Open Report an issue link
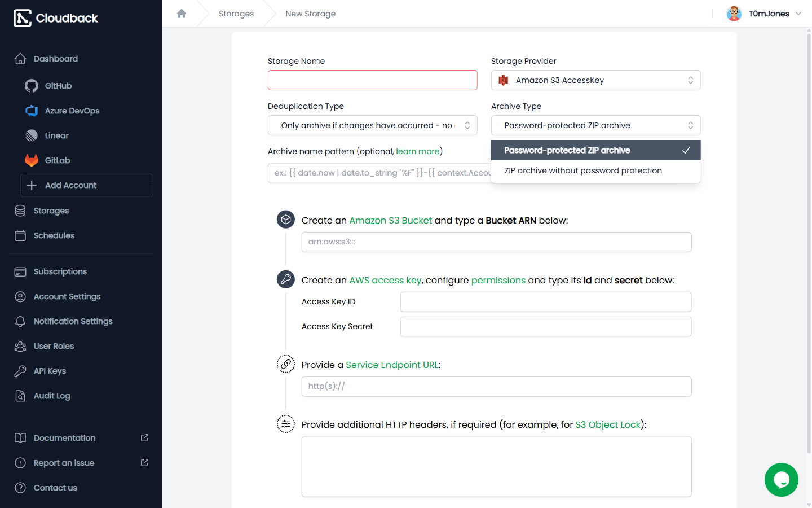Viewport: 812px width, 508px height. point(81,463)
